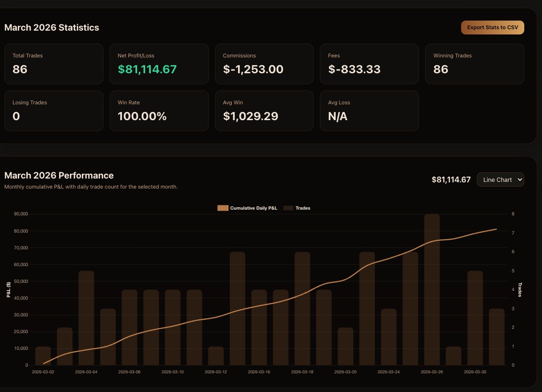Select the Avg Win $1,029.29 value
This screenshot has width=542, height=392.
(250, 116)
